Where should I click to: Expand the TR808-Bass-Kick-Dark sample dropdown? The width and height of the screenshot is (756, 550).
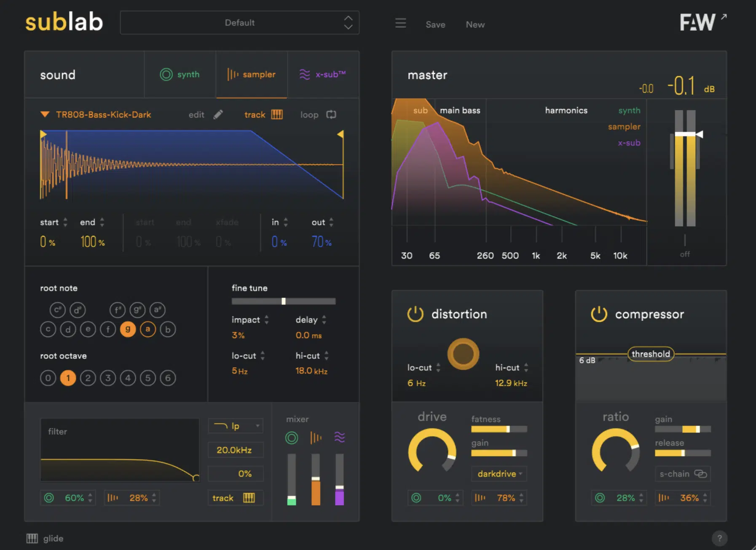click(x=45, y=115)
